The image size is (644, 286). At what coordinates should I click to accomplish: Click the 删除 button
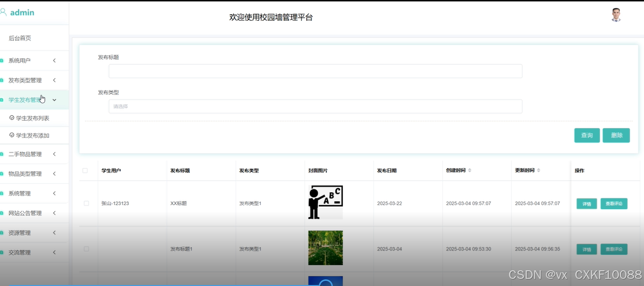coord(616,135)
